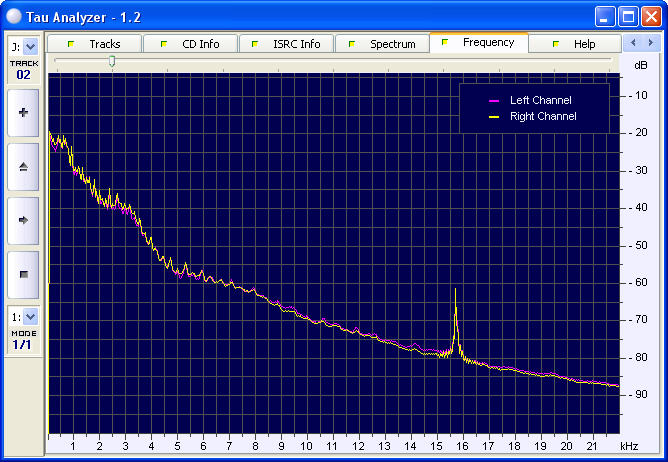Click the Tau Analyzer title bar icon
The image size is (668, 462).
tap(14, 16)
